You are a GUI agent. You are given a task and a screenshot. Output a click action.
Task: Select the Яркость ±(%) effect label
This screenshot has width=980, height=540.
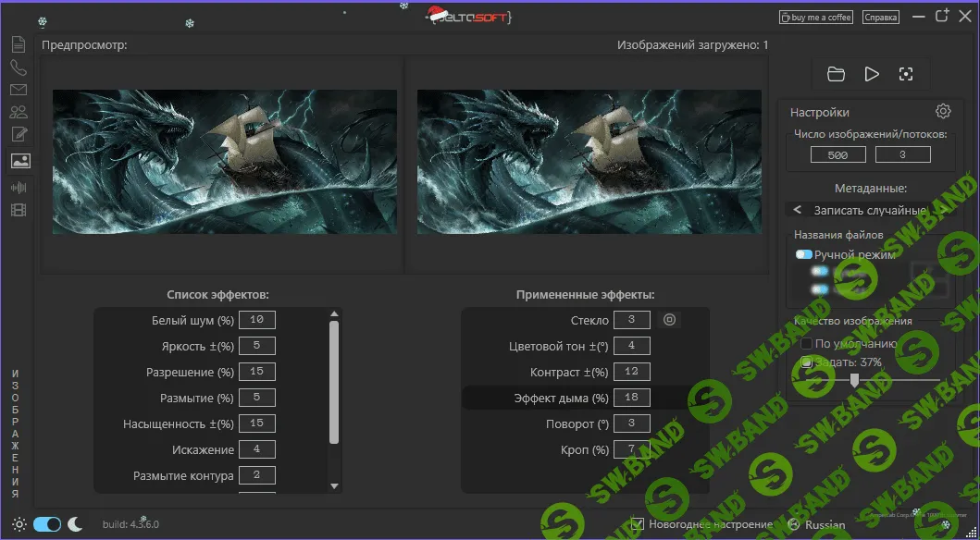pyautogui.click(x=197, y=346)
